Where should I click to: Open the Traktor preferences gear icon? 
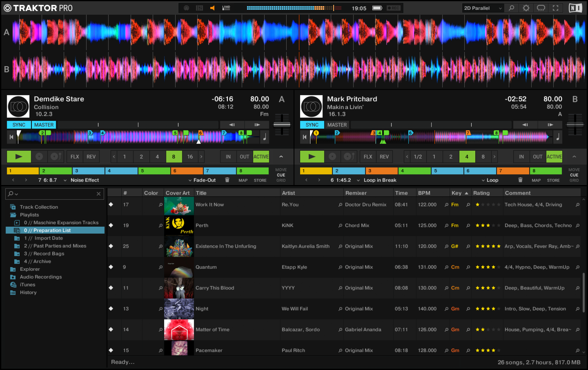(526, 8)
